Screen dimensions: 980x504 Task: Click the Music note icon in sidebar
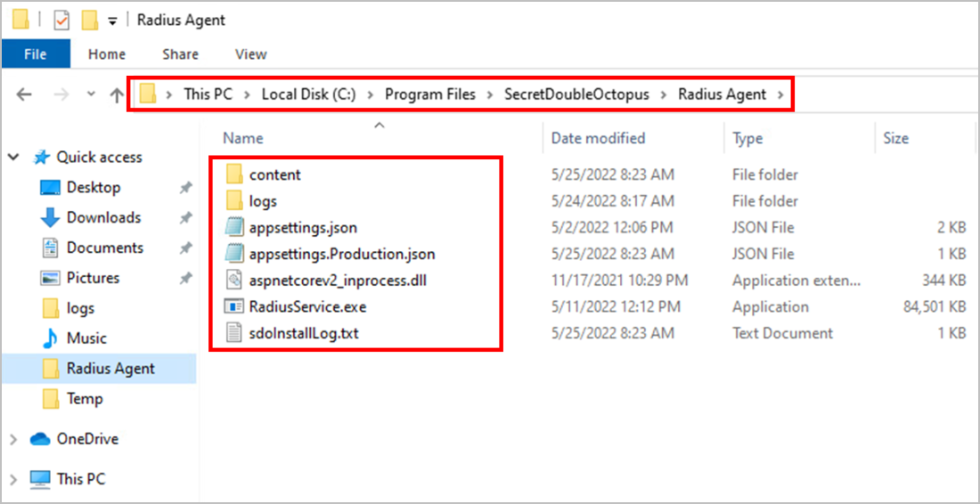50,338
